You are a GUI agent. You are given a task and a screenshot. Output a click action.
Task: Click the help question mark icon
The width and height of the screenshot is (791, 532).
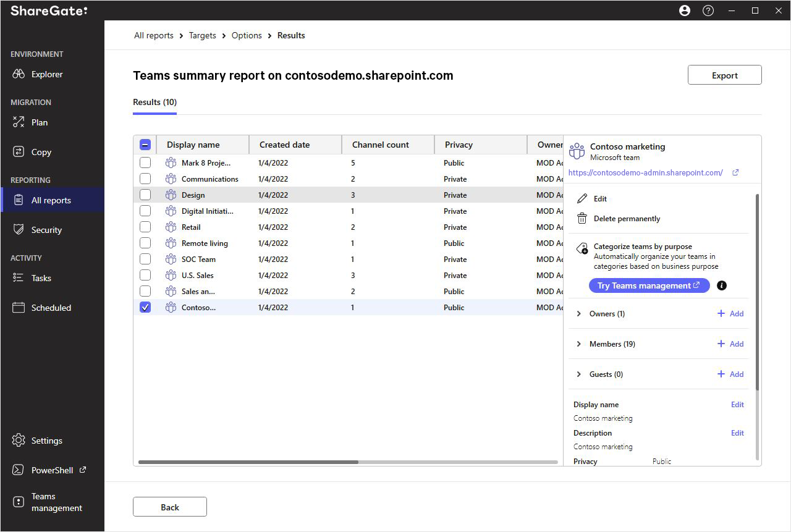(x=708, y=11)
